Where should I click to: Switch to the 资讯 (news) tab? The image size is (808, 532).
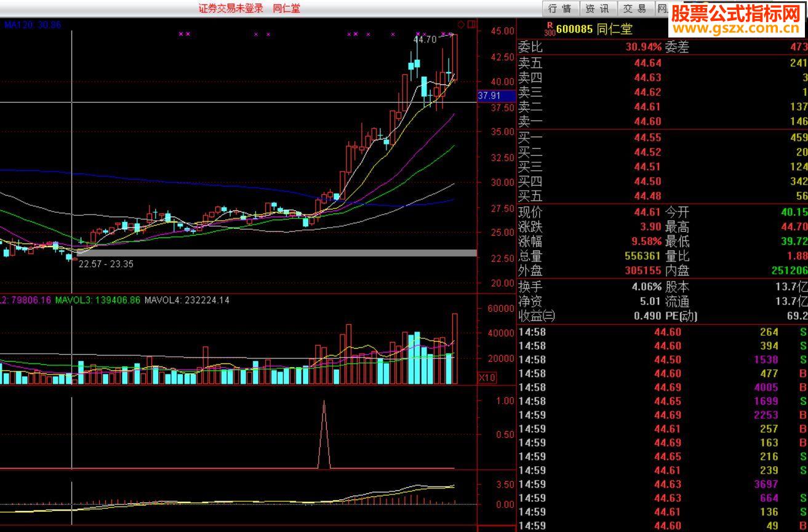[597, 9]
